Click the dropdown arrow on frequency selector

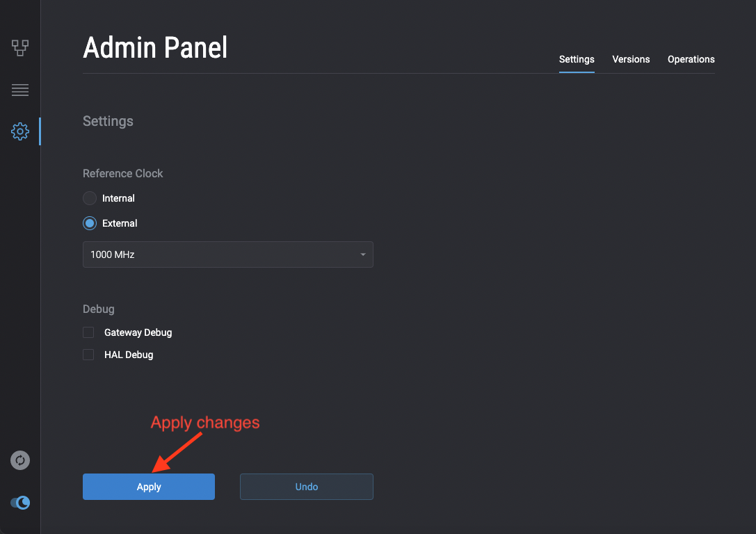[362, 254]
